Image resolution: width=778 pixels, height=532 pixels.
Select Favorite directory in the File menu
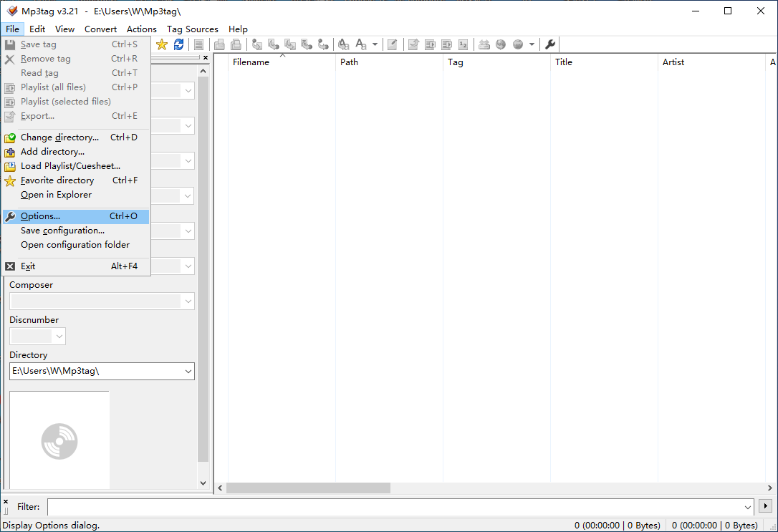76,180
